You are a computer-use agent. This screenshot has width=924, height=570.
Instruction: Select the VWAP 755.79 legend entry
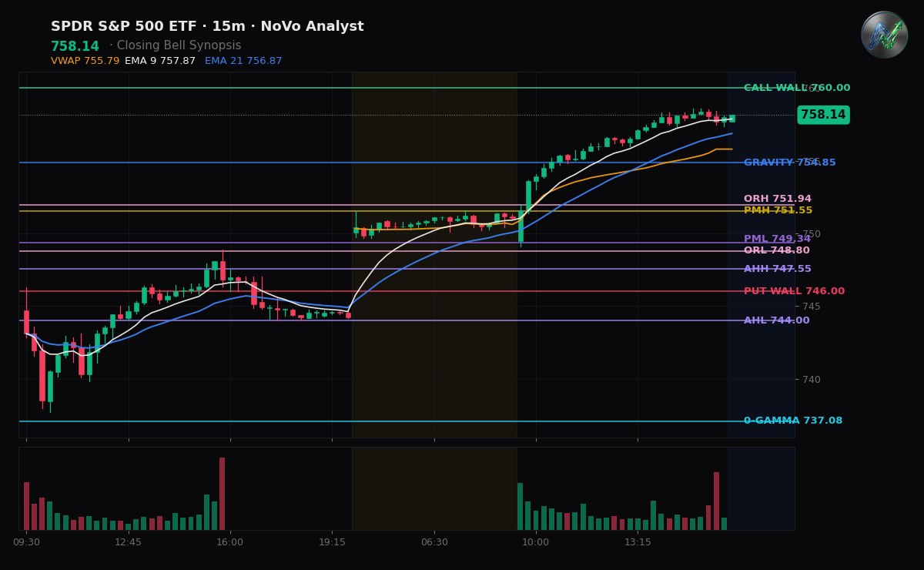coord(85,61)
